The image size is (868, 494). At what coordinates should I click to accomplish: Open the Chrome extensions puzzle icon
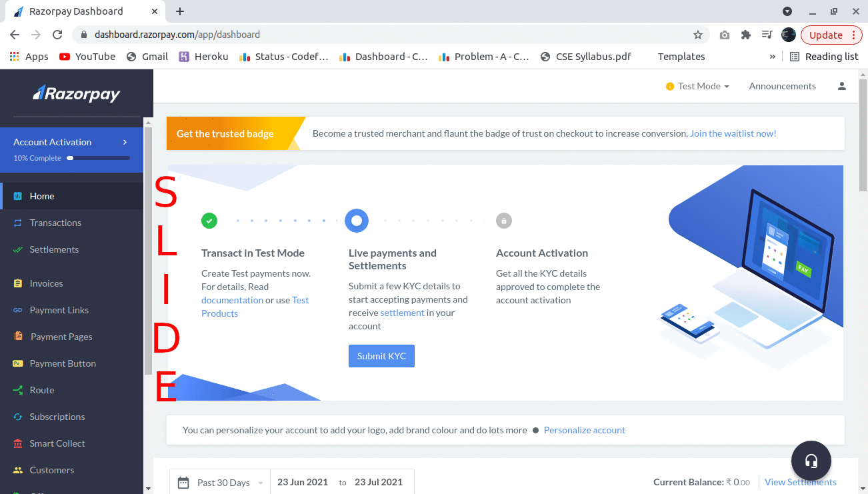746,35
